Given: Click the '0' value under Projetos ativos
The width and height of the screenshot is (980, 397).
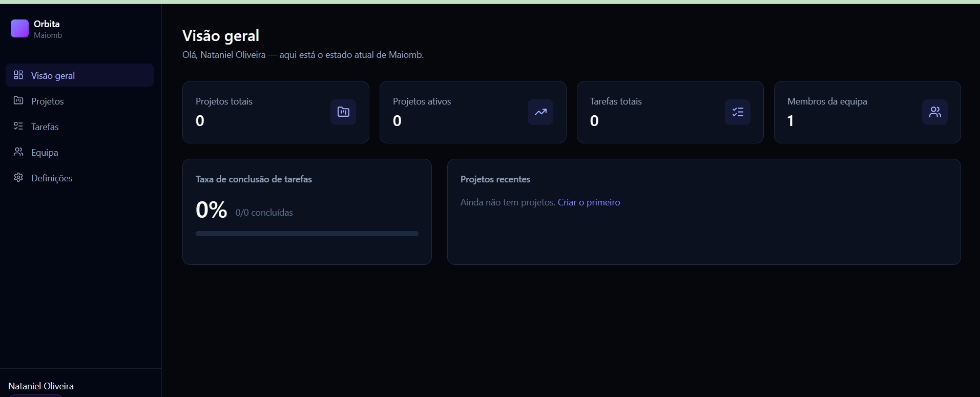Looking at the screenshot, I should [397, 121].
